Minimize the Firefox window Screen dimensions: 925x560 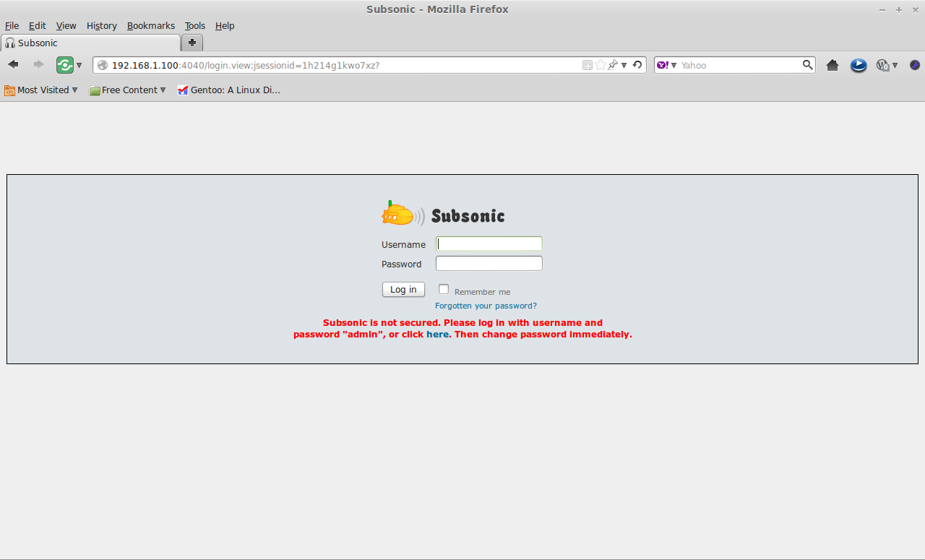point(882,9)
